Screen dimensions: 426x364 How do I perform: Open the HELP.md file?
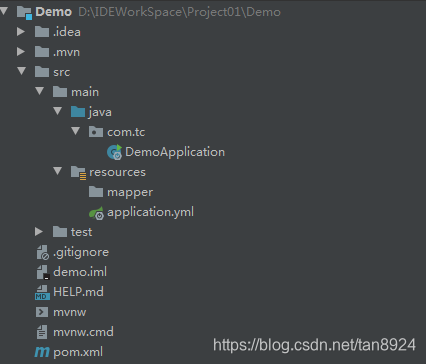78,292
